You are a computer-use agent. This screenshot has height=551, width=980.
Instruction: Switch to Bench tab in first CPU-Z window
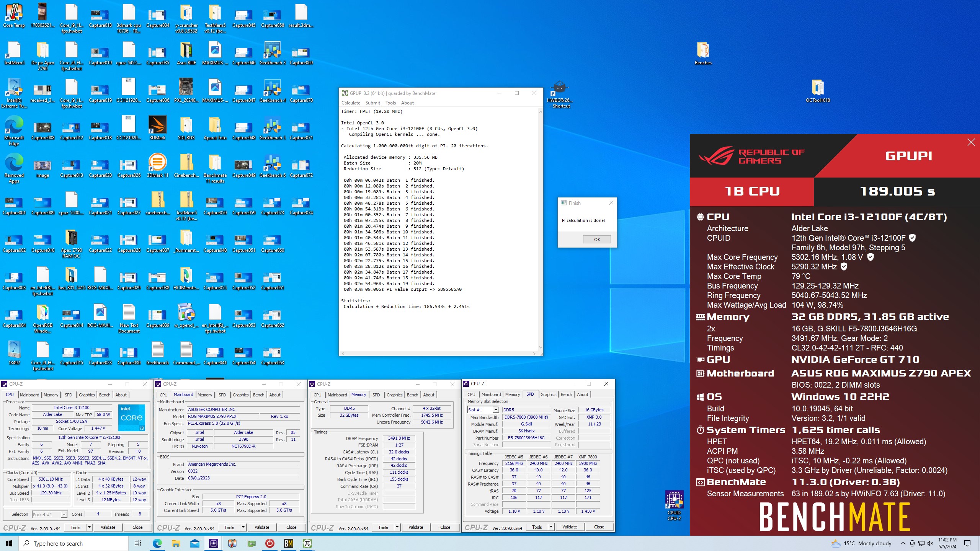click(105, 395)
